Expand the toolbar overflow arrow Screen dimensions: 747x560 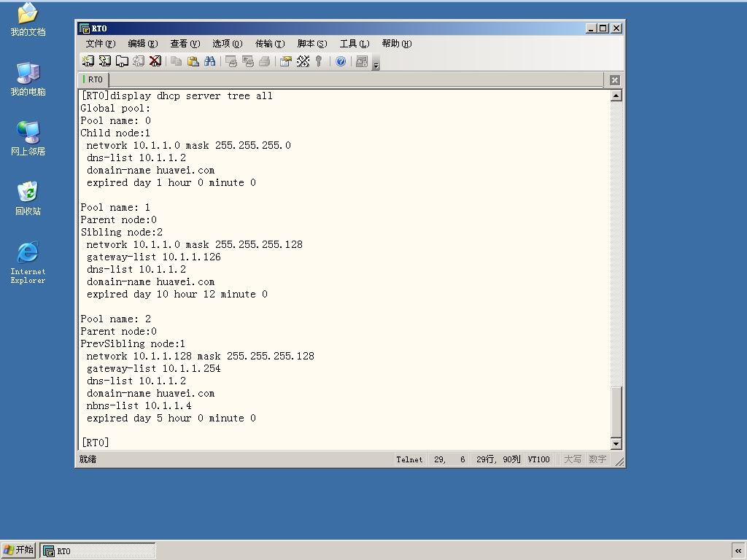376,63
